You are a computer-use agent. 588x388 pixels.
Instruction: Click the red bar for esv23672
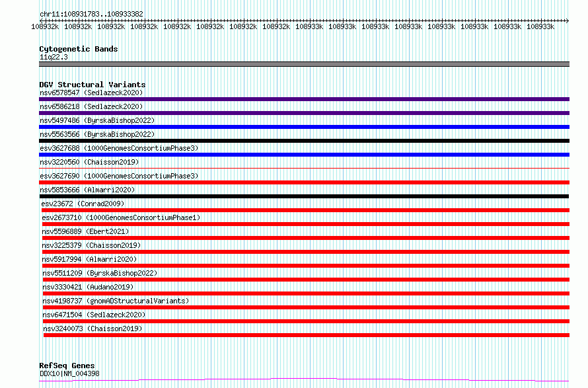tap(305, 210)
